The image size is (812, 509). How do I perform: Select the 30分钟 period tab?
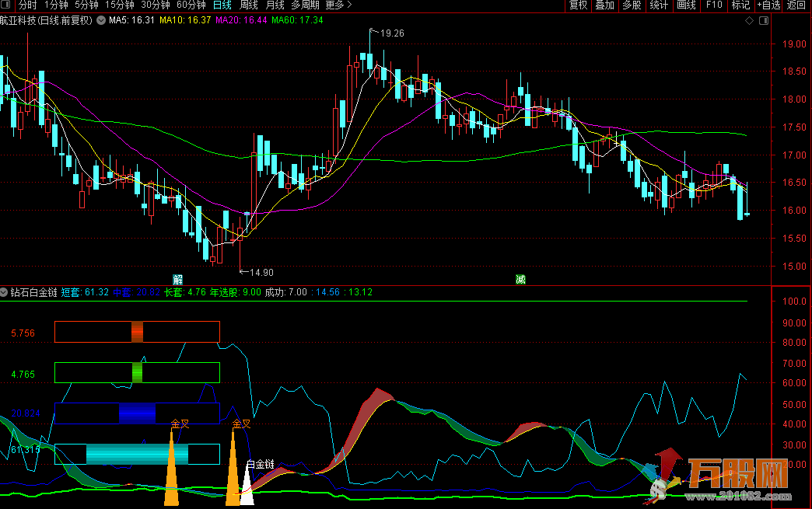click(156, 5)
